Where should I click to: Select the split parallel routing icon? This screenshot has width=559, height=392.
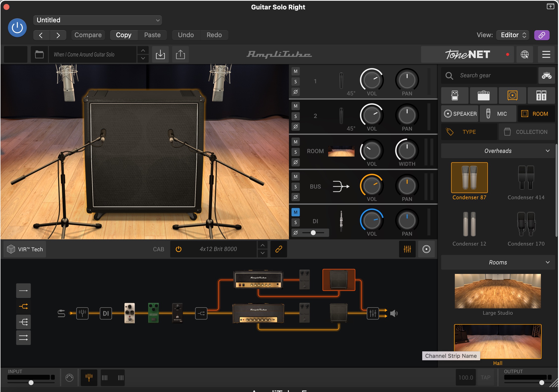click(24, 306)
